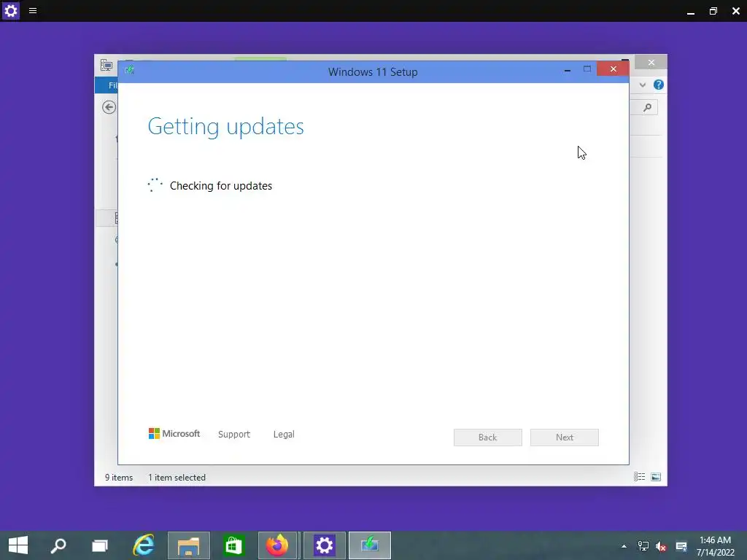Open taskbar Search magnifier

tap(58, 545)
